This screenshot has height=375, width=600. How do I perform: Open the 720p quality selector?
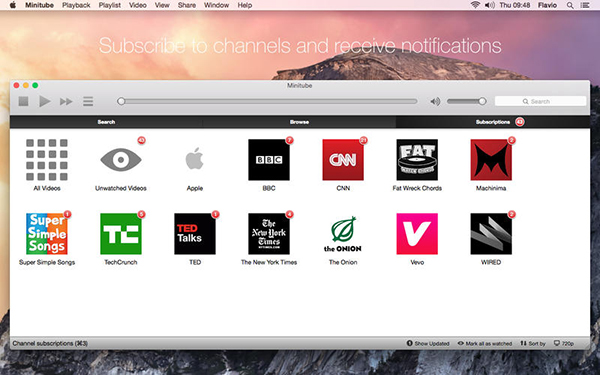[564, 344]
